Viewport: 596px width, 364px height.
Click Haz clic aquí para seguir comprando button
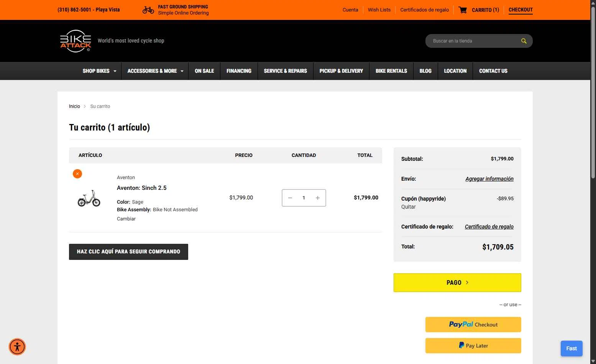[x=128, y=252]
